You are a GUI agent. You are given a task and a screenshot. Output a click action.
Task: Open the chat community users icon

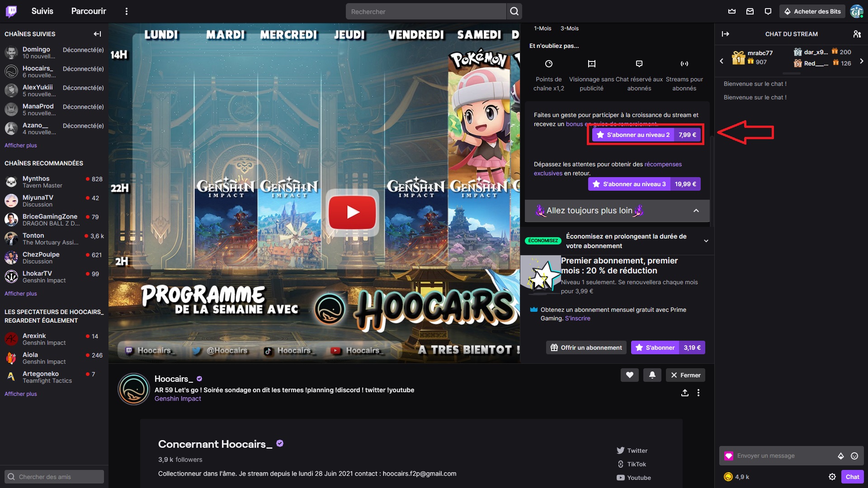point(857,34)
